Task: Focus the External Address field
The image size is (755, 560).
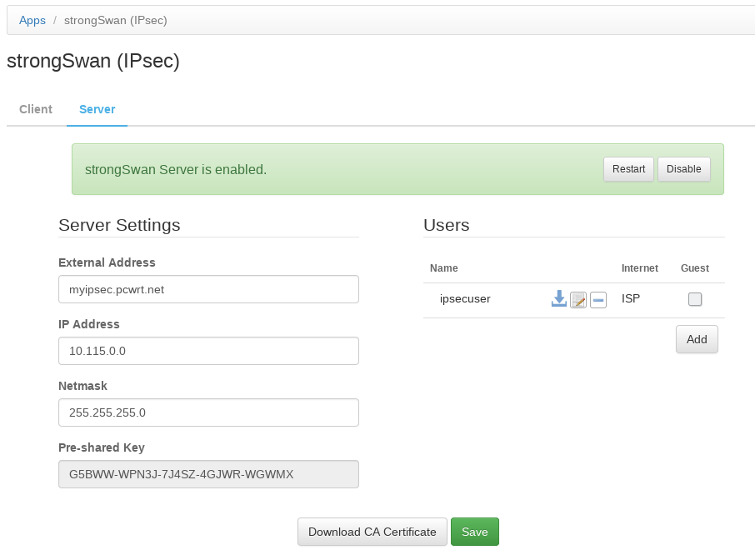Action: (208, 289)
